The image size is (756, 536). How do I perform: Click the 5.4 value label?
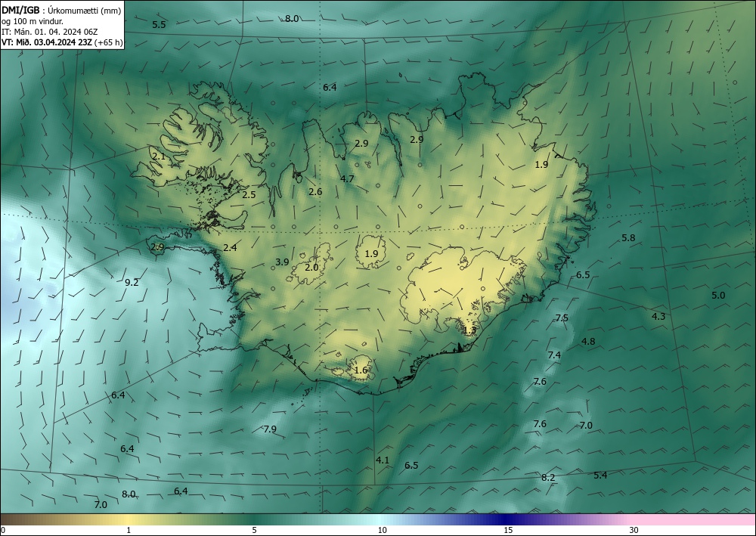(x=600, y=476)
